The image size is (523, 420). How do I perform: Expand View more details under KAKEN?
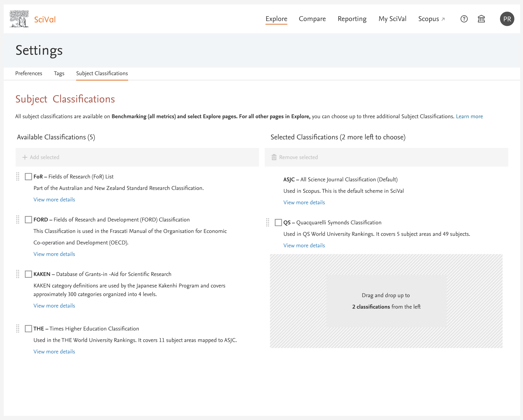(x=54, y=306)
